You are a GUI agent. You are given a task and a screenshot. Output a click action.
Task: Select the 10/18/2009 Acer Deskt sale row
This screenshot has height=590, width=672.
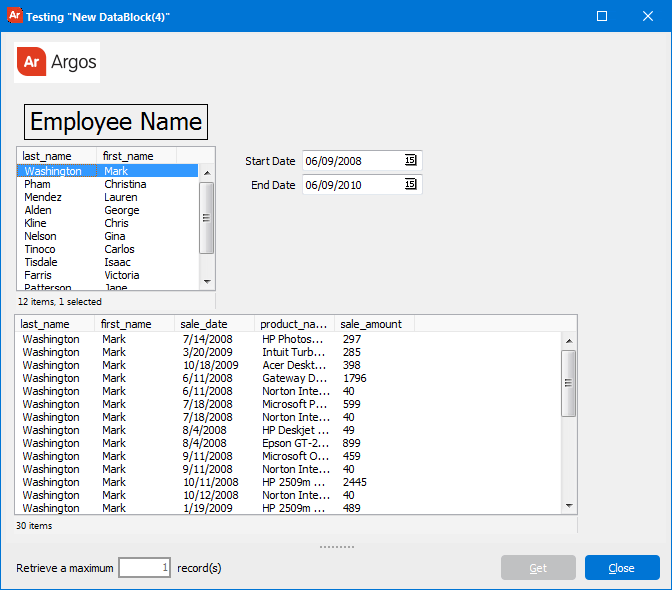(x=288, y=365)
